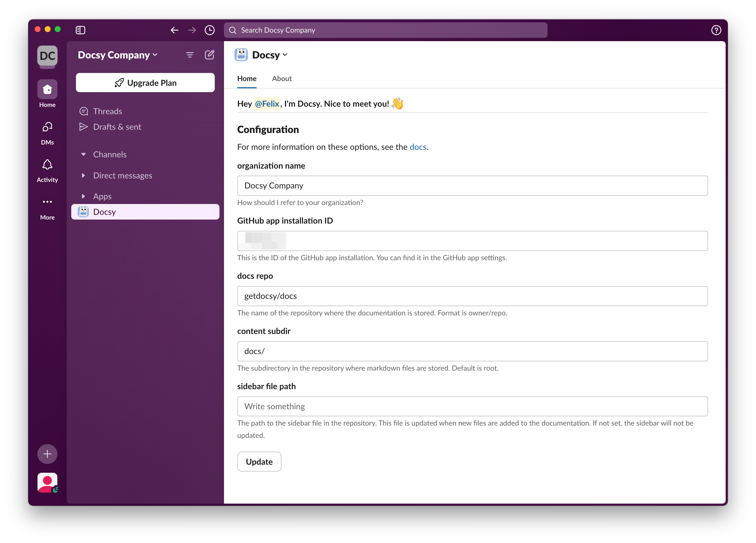Open DMs in the left rail
Image resolution: width=756 pixels, height=543 pixels.
(x=47, y=133)
